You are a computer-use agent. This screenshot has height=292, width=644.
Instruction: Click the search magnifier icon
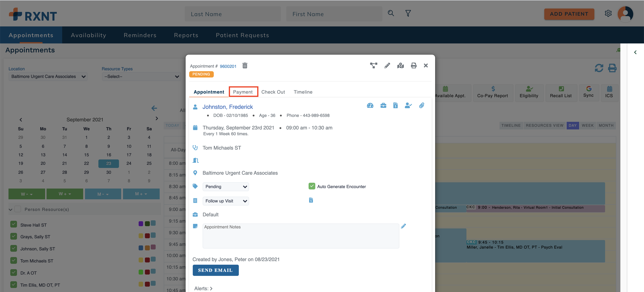[x=391, y=13]
